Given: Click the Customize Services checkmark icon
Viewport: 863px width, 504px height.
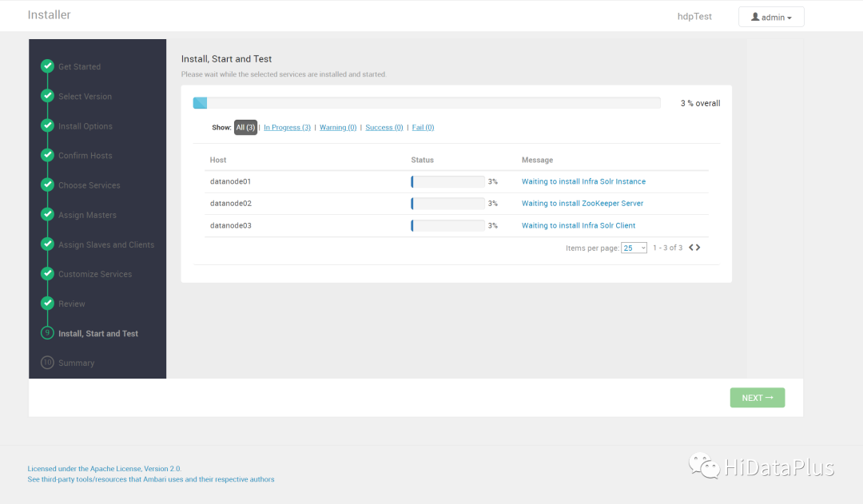Looking at the screenshot, I should tap(47, 274).
